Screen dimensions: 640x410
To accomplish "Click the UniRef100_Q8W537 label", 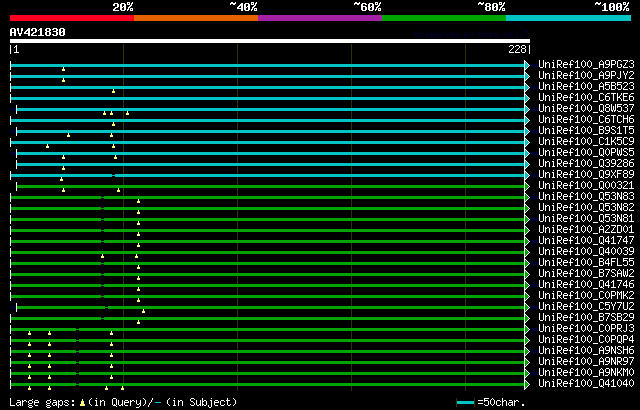I will (586, 109).
